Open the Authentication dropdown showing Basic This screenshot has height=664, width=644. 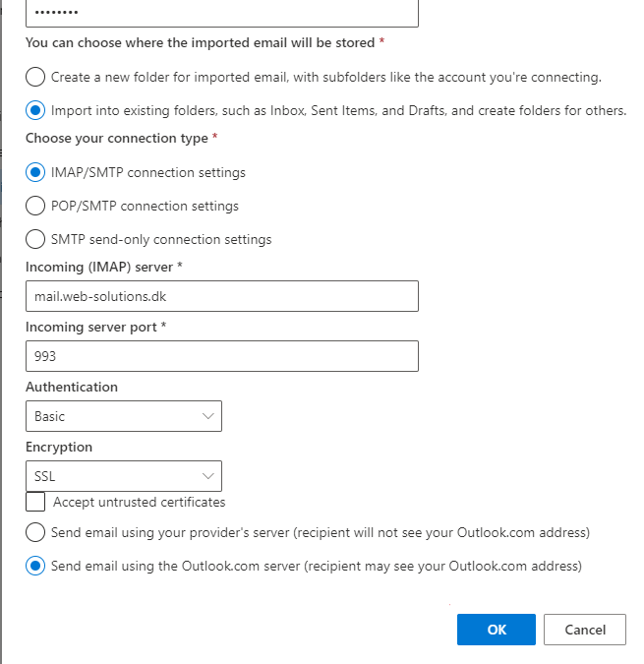pyautogui.click(x=124, y=416)
